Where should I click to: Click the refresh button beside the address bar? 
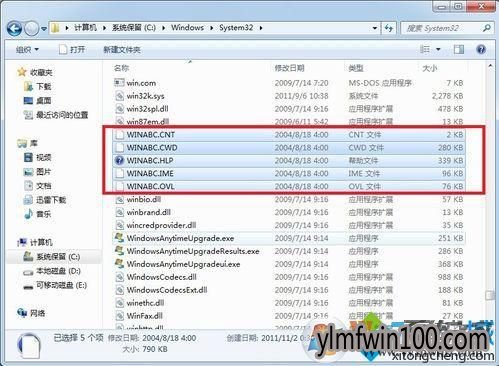(389, 28)
